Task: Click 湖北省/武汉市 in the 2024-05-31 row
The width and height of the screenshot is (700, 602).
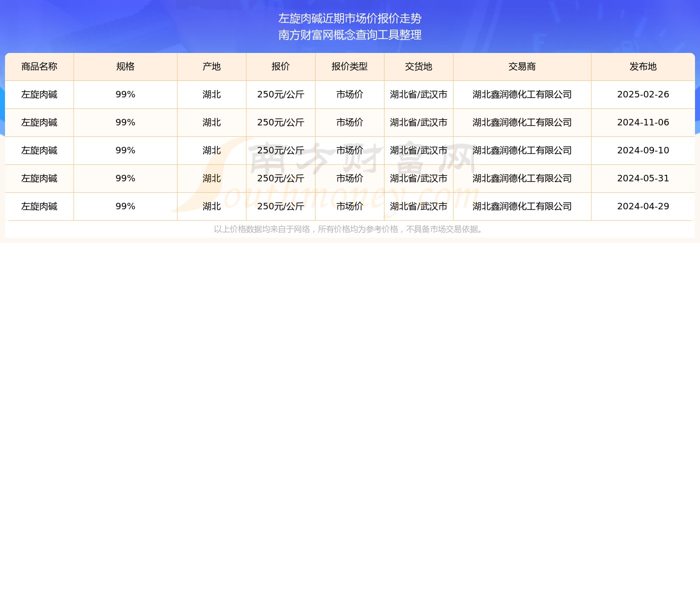Action: (x=419, y=178)
